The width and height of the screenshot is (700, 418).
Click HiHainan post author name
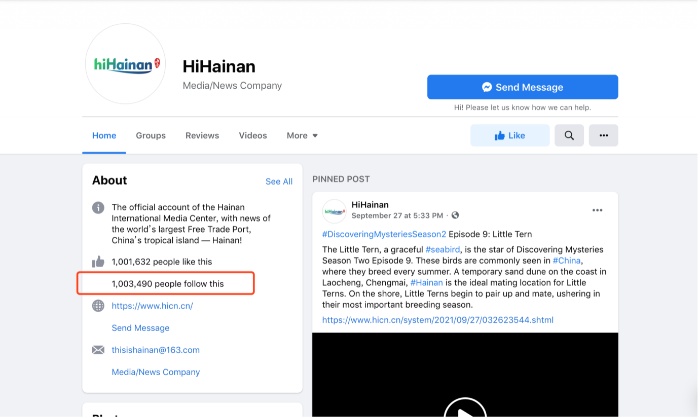370,205
